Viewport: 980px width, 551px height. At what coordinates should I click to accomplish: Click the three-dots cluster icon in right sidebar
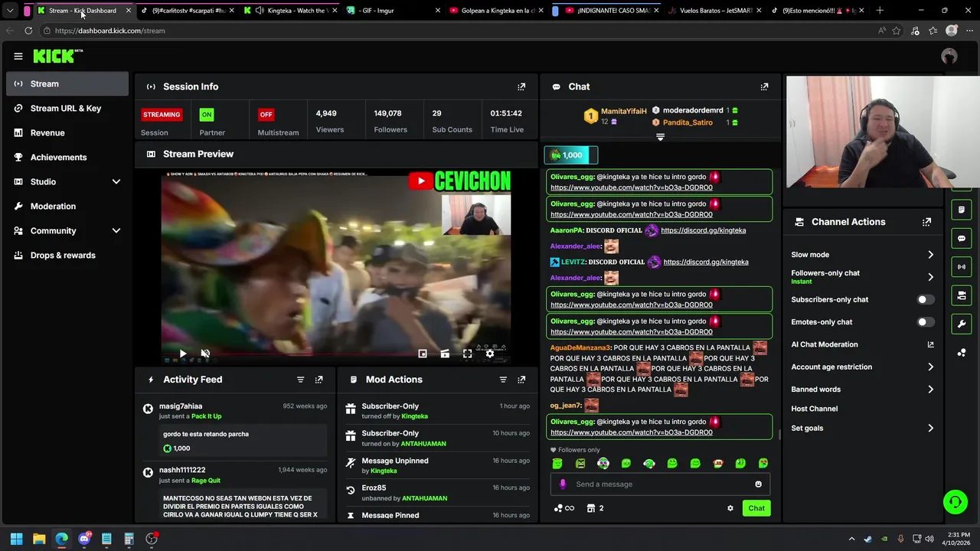tap(962, 353)
